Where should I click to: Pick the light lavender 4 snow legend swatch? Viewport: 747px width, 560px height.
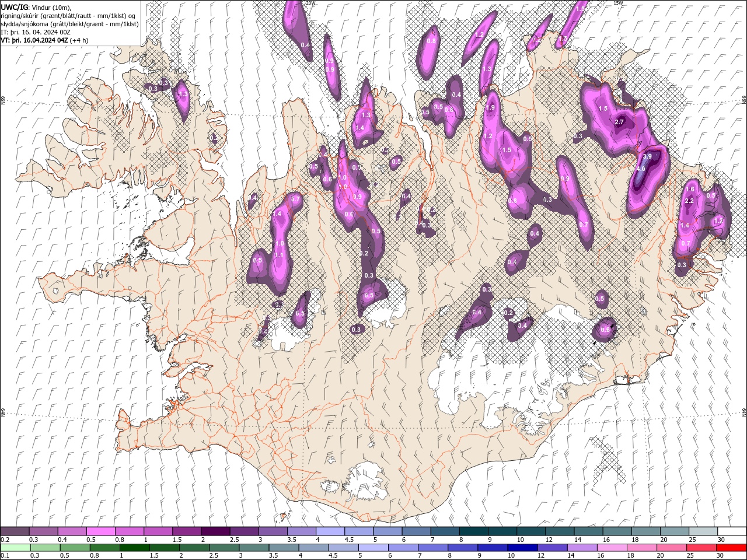point(330,531)
